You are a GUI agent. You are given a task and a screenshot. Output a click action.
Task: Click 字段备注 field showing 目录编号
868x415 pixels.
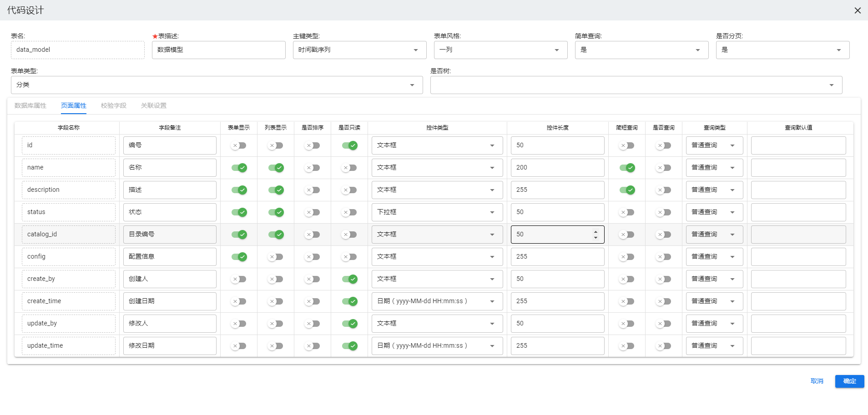coord(170,235)
